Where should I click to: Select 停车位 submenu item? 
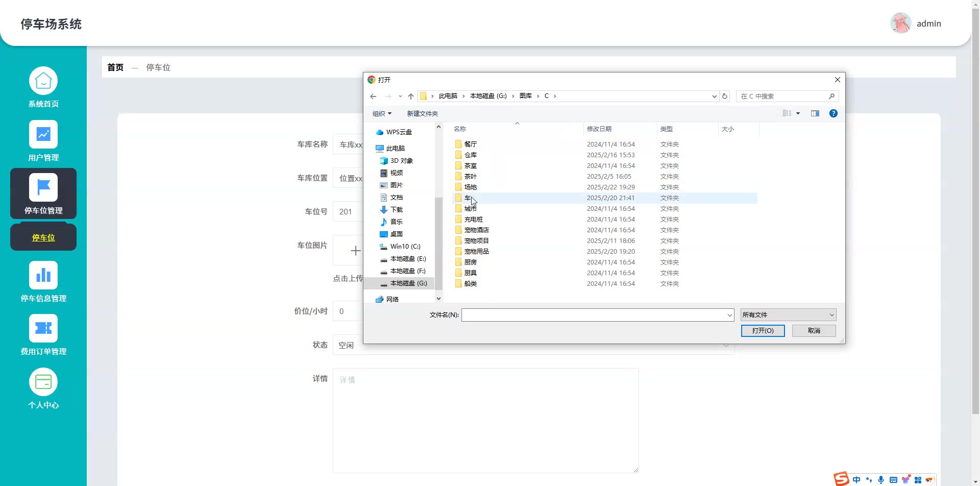43,237
